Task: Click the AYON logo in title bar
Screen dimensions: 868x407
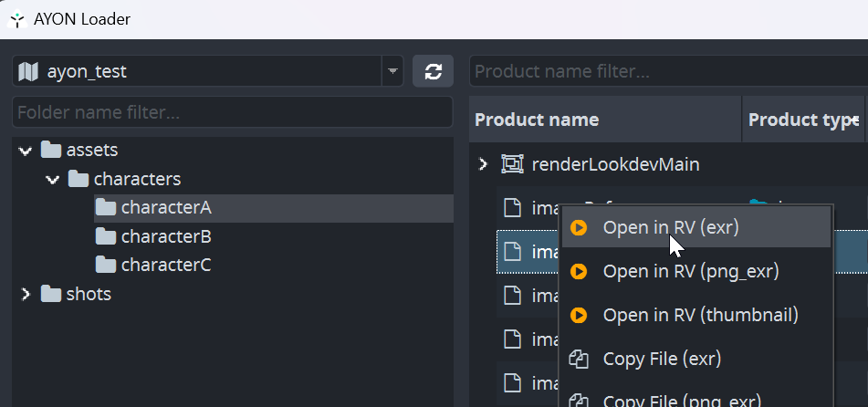Action: pos(16,18)
